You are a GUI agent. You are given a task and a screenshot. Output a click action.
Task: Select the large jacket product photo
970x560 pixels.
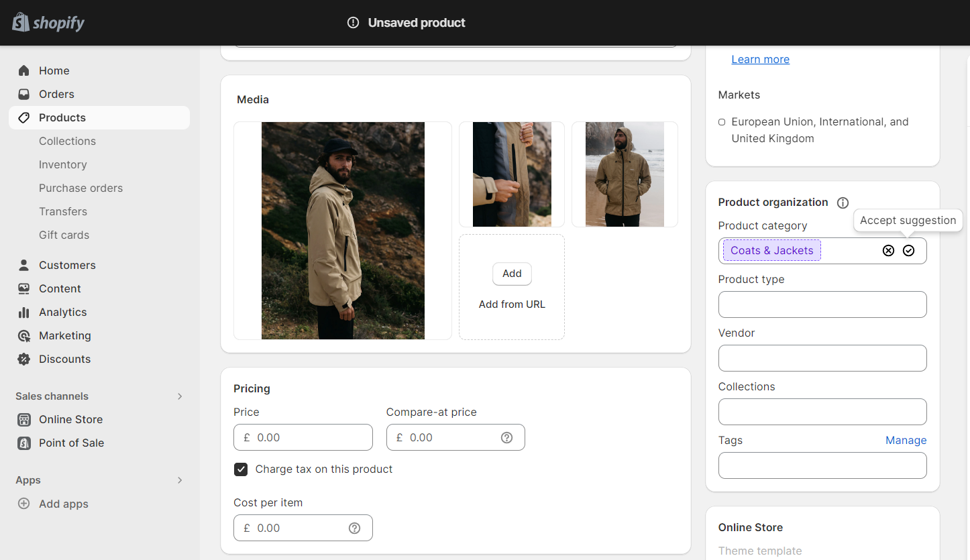tap(342, 230)
